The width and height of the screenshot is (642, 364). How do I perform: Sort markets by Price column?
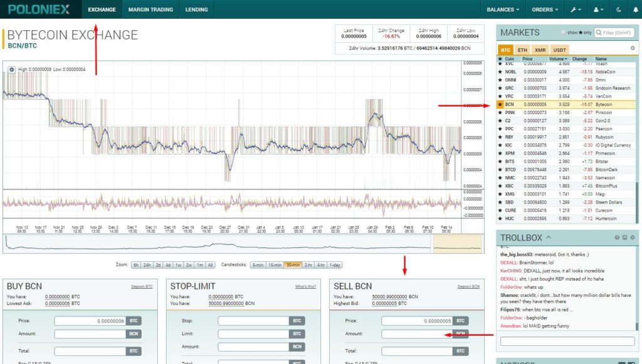pos(527,59)
